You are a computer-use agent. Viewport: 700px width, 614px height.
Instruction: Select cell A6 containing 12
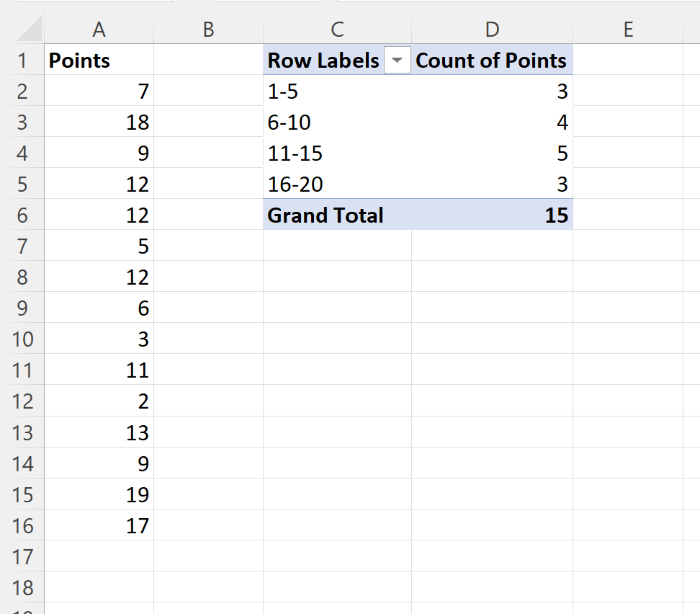click(x=99, y=215)
